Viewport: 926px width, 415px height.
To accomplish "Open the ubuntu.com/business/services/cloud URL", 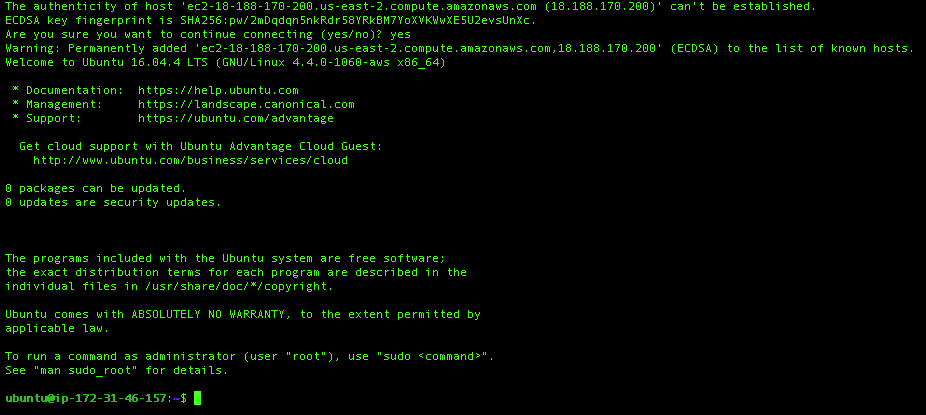I will click(190, 160).
